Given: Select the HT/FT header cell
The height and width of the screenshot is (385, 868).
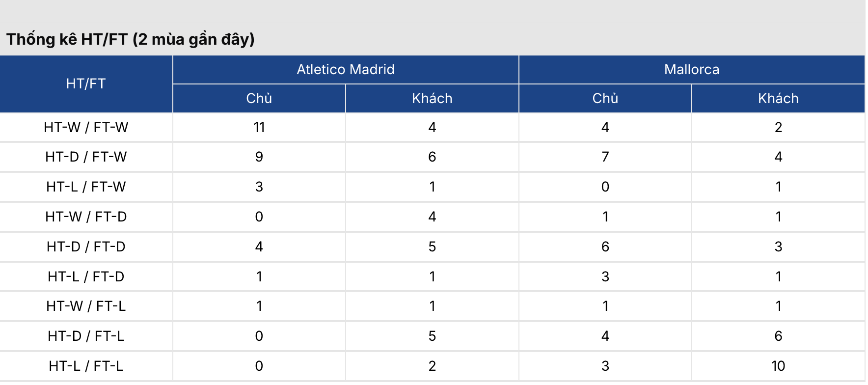Looking at the screenshot, I should 86,83.
